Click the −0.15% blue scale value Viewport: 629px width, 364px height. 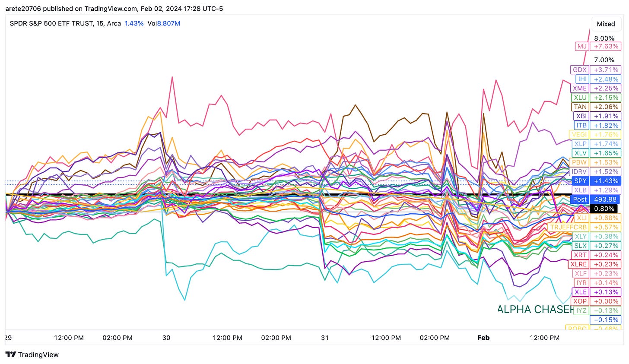(x=606, y=320)
